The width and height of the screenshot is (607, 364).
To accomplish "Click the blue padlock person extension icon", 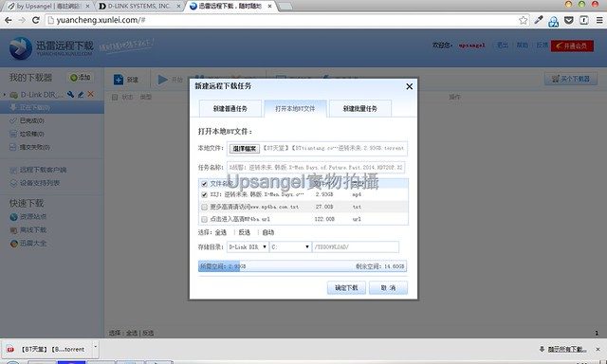I will coord(554,21).
